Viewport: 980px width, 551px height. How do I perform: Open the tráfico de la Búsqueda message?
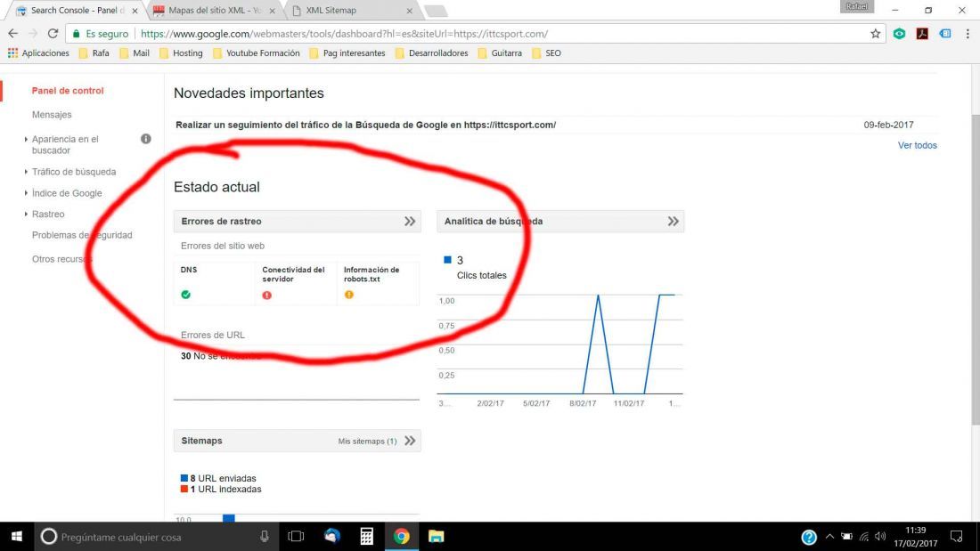[365, 125]
